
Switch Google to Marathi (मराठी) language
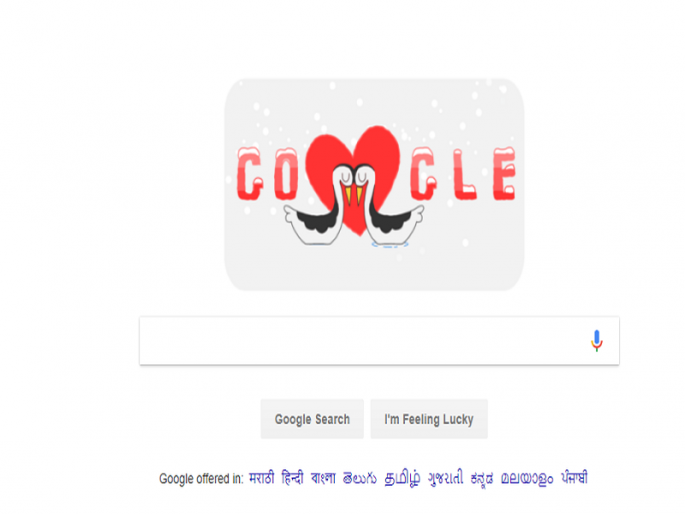pyautogui.click(x=262, y=478)
